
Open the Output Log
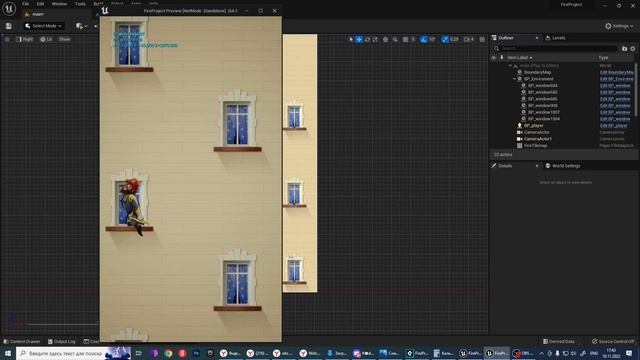tap(62, 342)
